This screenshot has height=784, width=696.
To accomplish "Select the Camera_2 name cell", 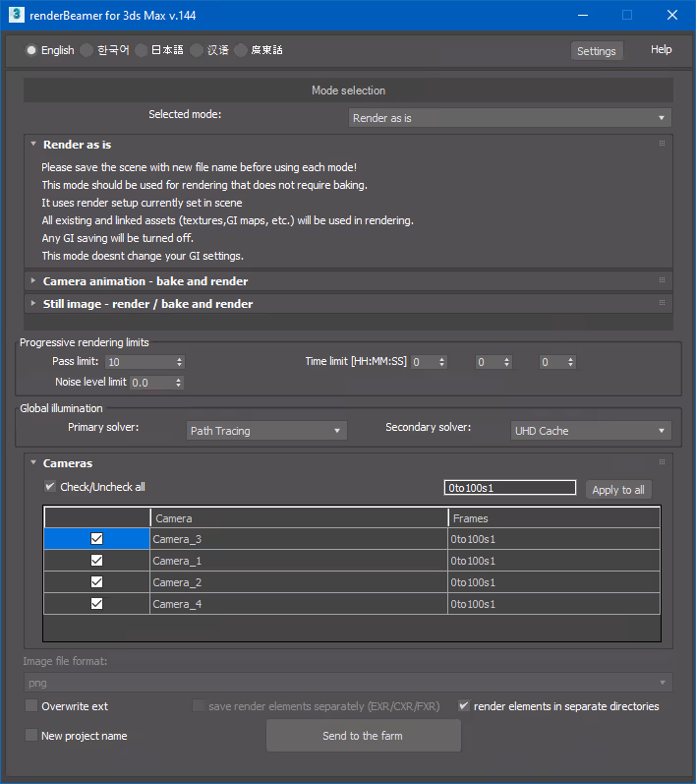I will pyautogui.click(x=298, y=582).
